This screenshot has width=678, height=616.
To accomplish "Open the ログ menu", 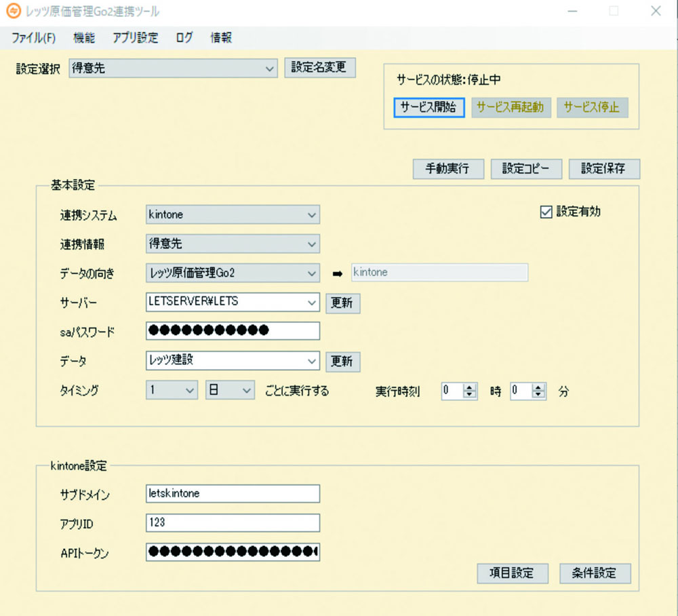I will [184, 37].
